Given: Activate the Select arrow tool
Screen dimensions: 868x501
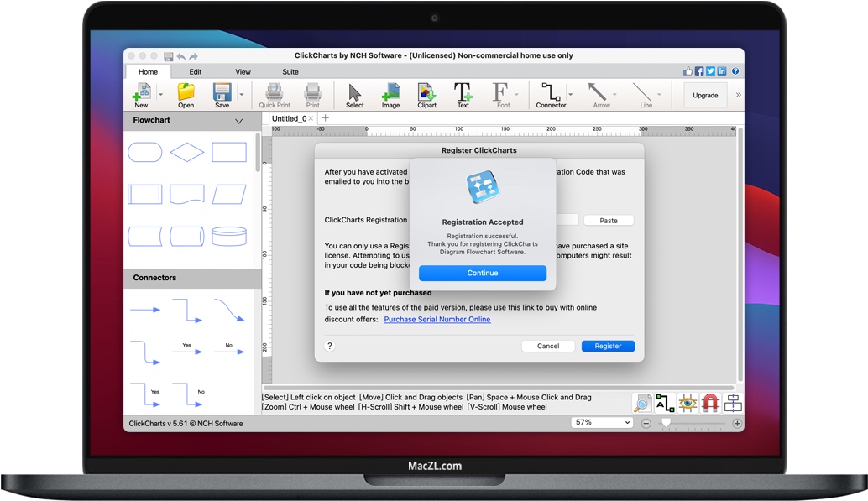Looking at the screenshot, I should tap(355, 95).
